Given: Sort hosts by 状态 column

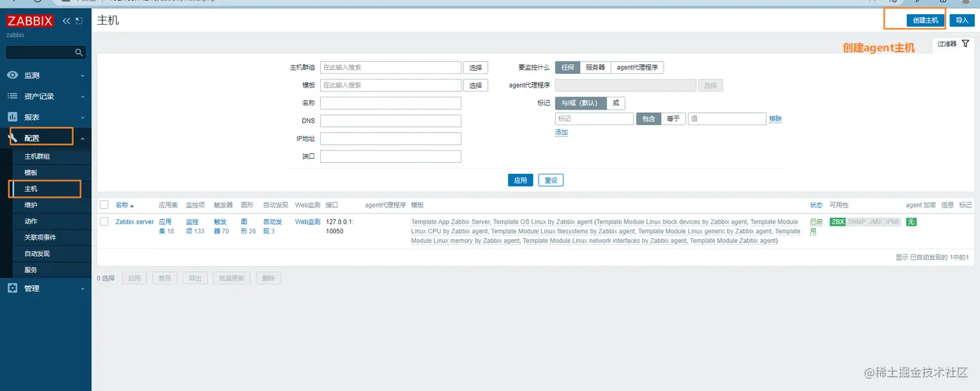Looking at the screenshot, I should coord(816,205).
